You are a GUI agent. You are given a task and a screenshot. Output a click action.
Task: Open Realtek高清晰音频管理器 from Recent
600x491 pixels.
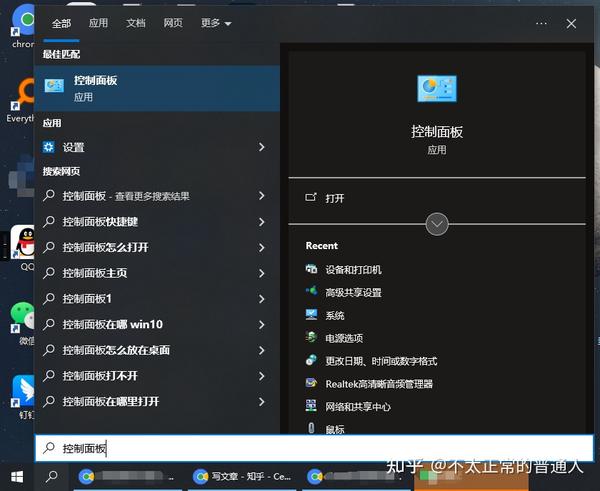[379, 384]
